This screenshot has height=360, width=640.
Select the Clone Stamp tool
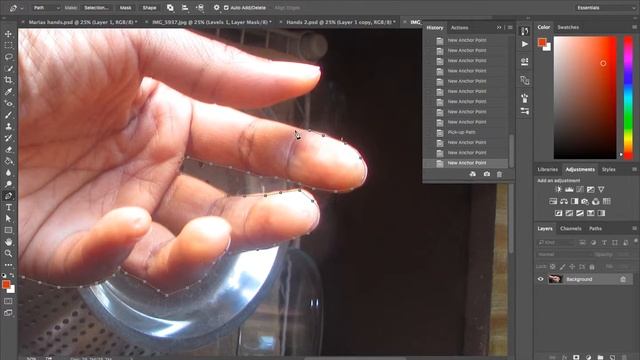(8, 127)
